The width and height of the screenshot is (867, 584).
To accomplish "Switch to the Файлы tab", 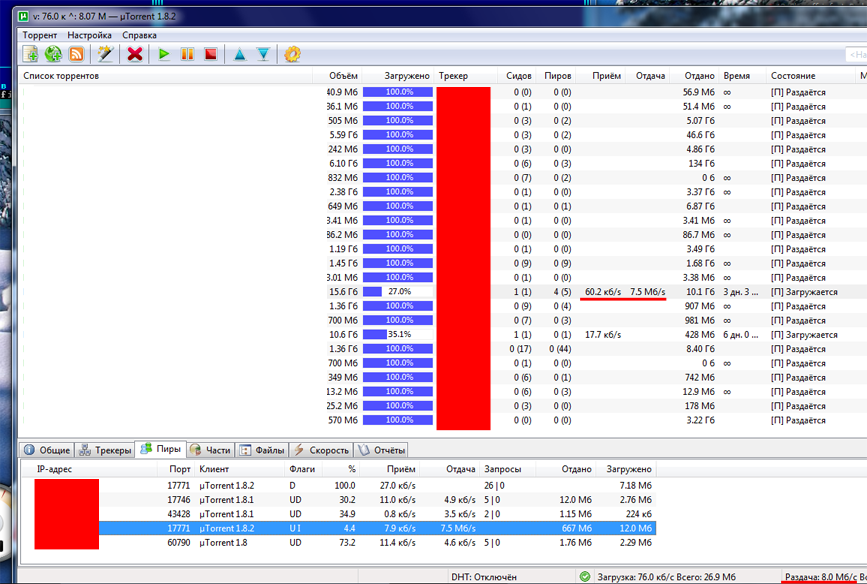I will (264, 450).
